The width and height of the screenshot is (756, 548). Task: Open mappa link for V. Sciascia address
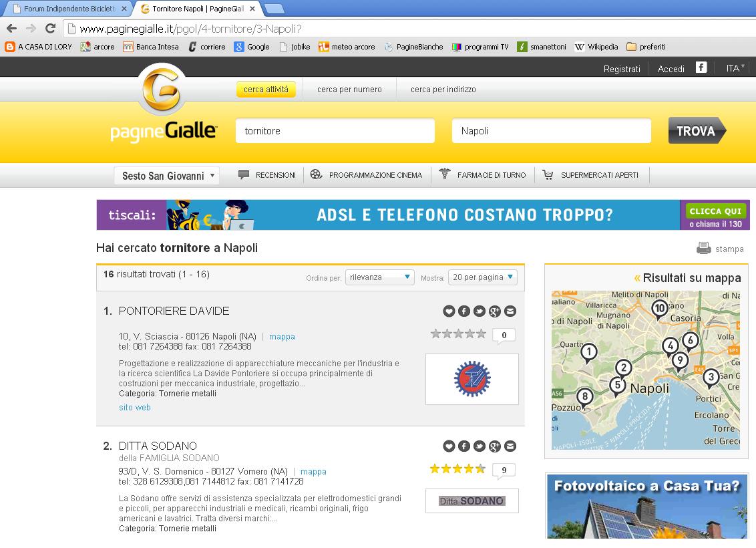coord(282,337)
